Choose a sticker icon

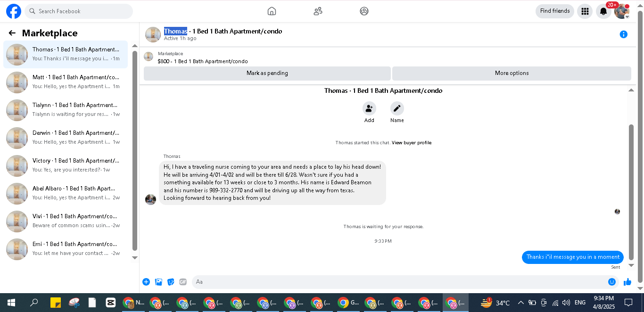tap(171, 282)
